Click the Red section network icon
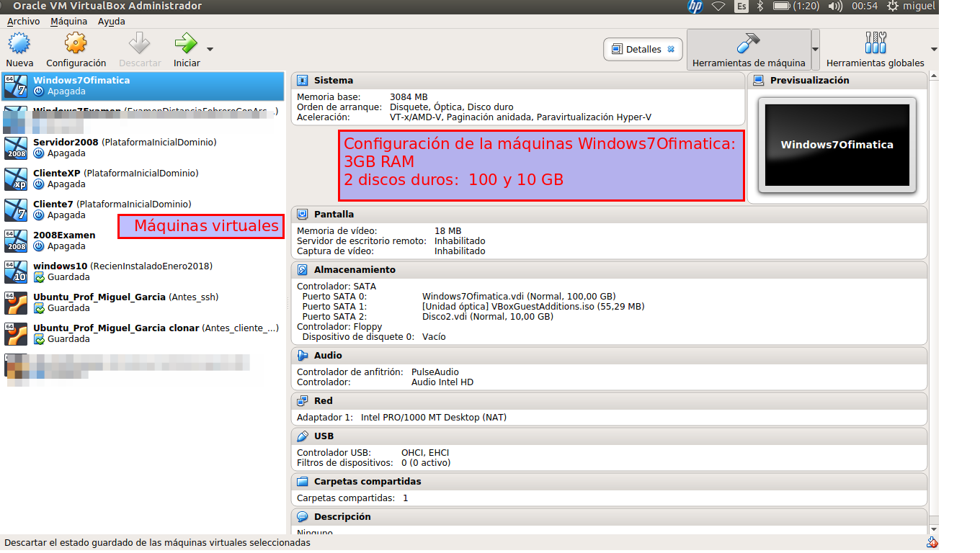This screenshot has width=980, height=553. point(303,401)
